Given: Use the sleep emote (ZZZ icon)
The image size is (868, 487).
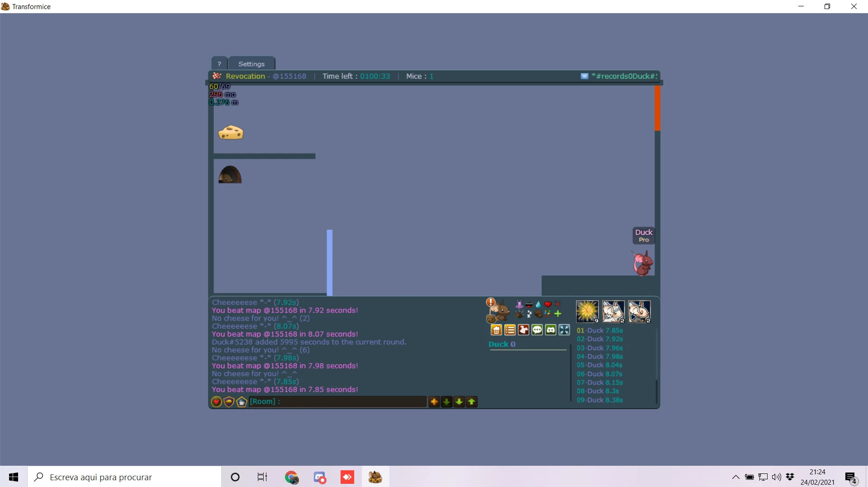Looking at the screenshot, I should point(529,314).
